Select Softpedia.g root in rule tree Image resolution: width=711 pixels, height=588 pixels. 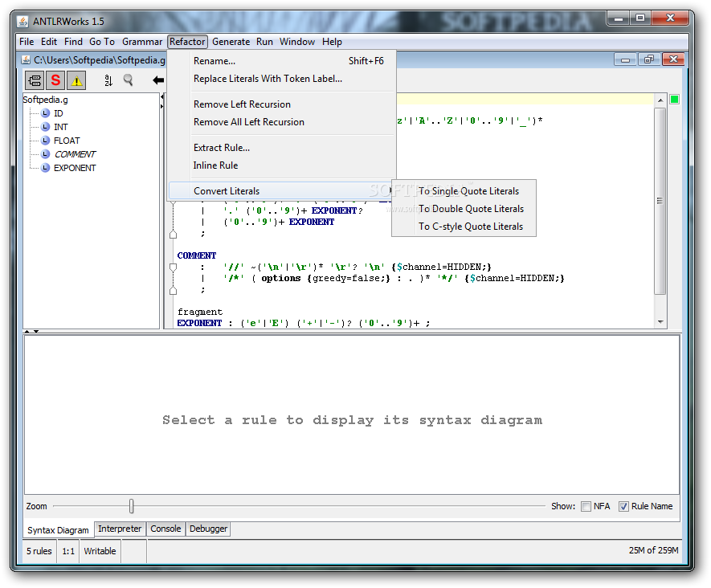(x=45, y=100)
